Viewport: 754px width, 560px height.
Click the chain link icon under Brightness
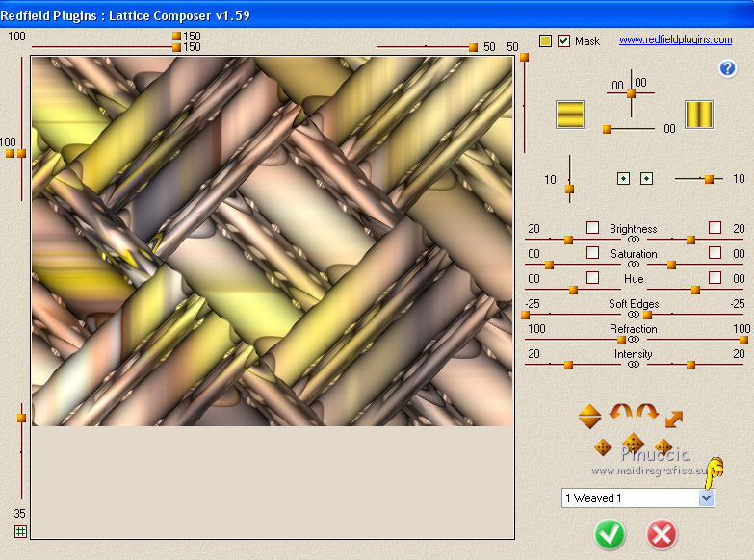point(634,240)
